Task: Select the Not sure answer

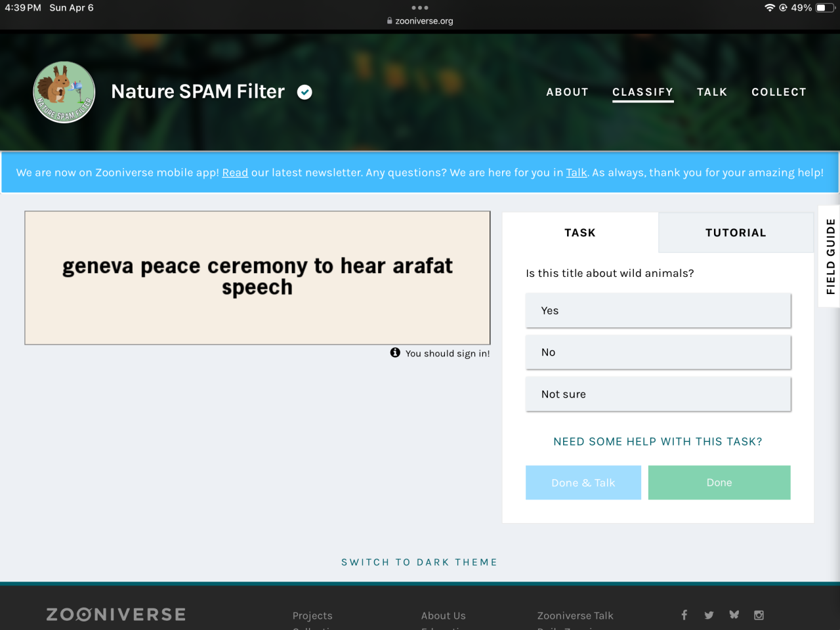Action: (658, 394)
